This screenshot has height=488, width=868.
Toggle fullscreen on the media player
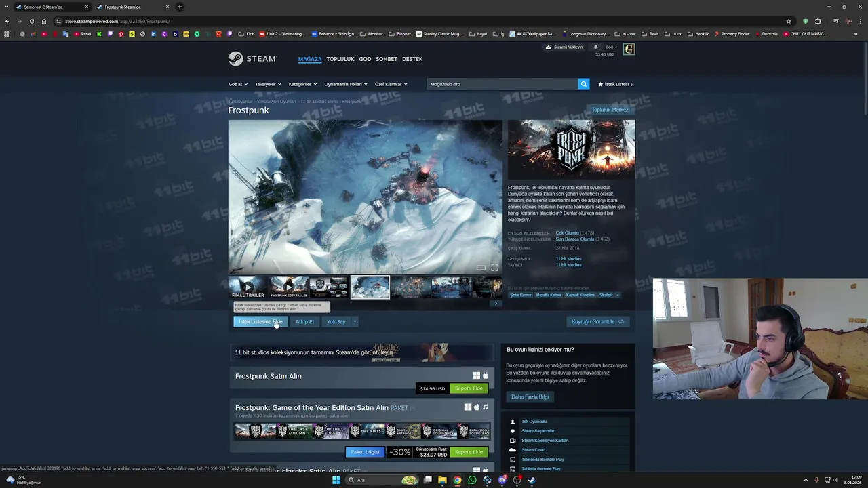[494, 268]
